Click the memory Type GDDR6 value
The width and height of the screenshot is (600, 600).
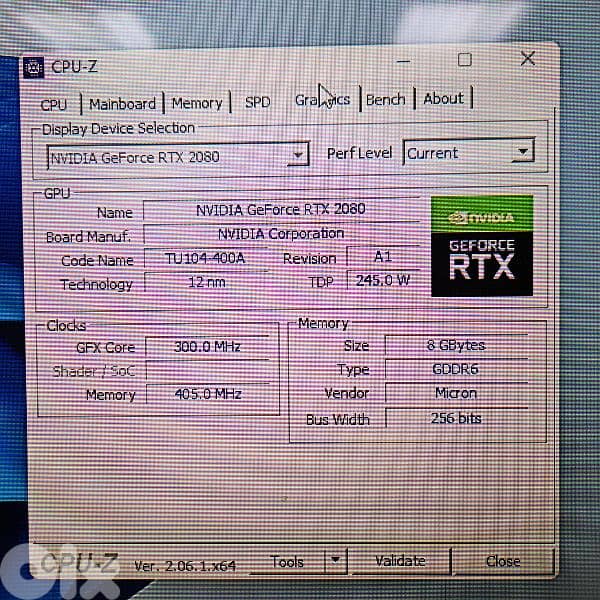pyautogui.click(x=456, y=369)
